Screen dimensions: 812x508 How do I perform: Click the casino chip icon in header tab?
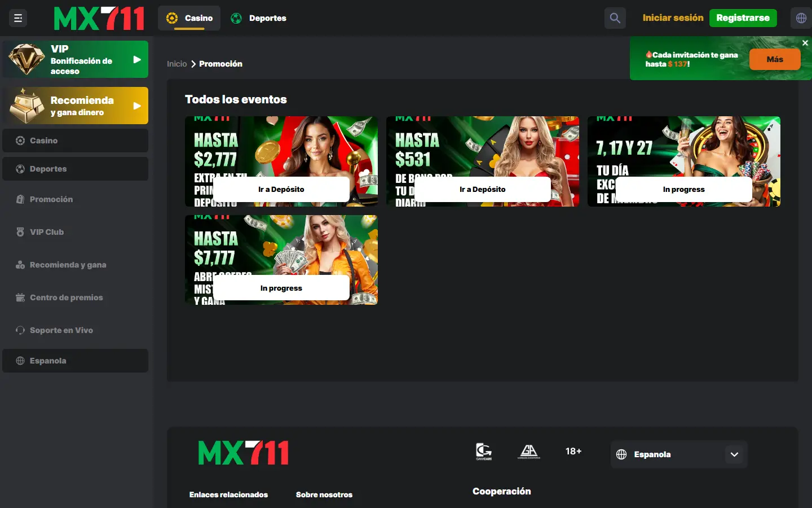172,18
